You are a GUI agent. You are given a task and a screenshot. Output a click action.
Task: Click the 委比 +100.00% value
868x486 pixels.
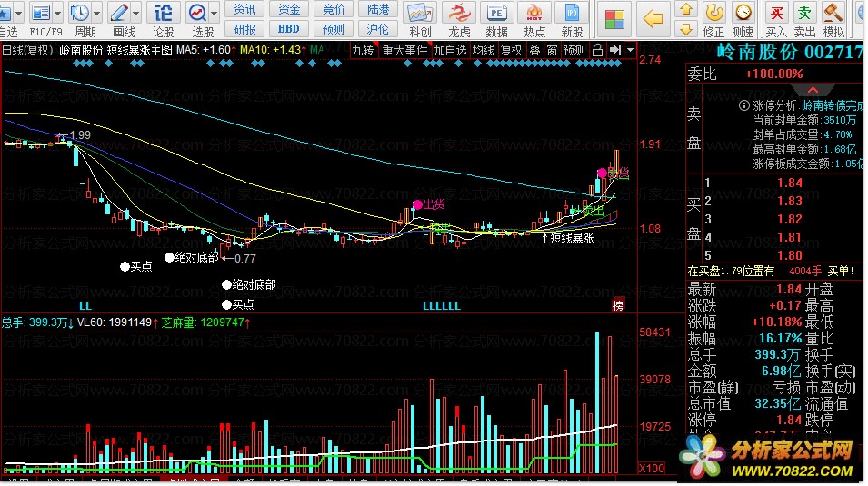pos(773,74)
